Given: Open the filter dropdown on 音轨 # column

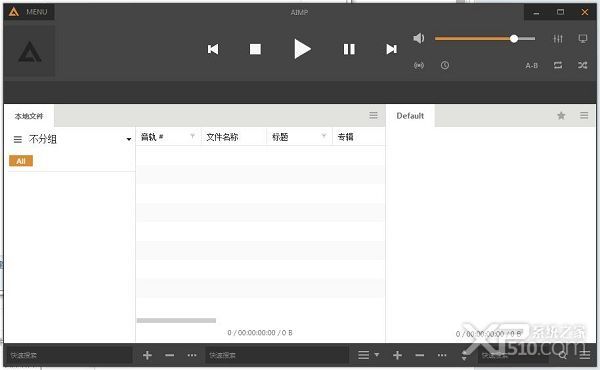Looking at the screenshot, I should (x=192, y=136).
